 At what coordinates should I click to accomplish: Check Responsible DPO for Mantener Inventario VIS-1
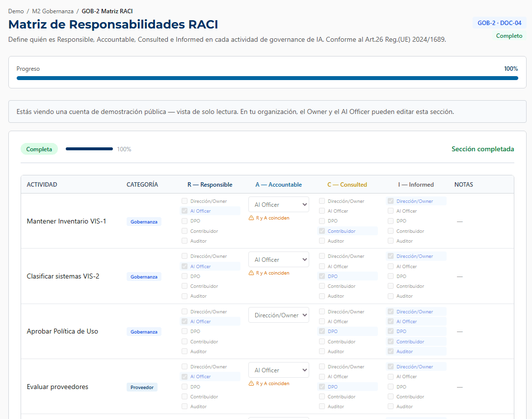(x=185, y=221)
